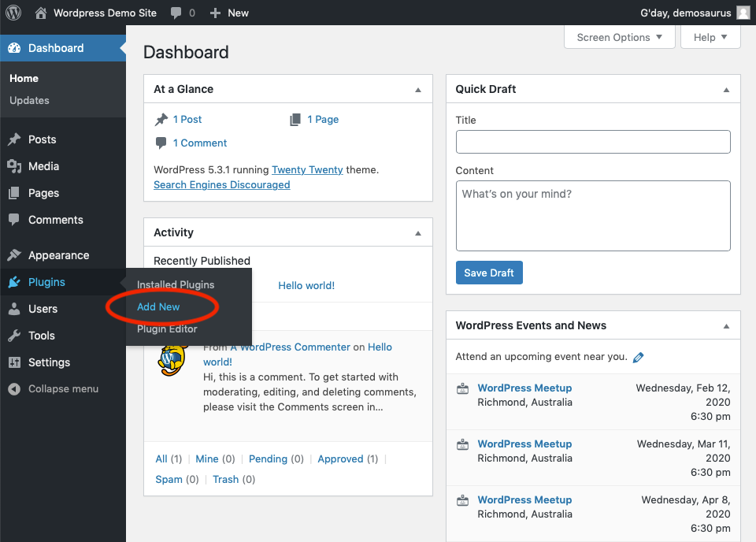Click the Collapse menu arrow icon
This screenshot has height=542, width=756.
(x=14, y=388)
